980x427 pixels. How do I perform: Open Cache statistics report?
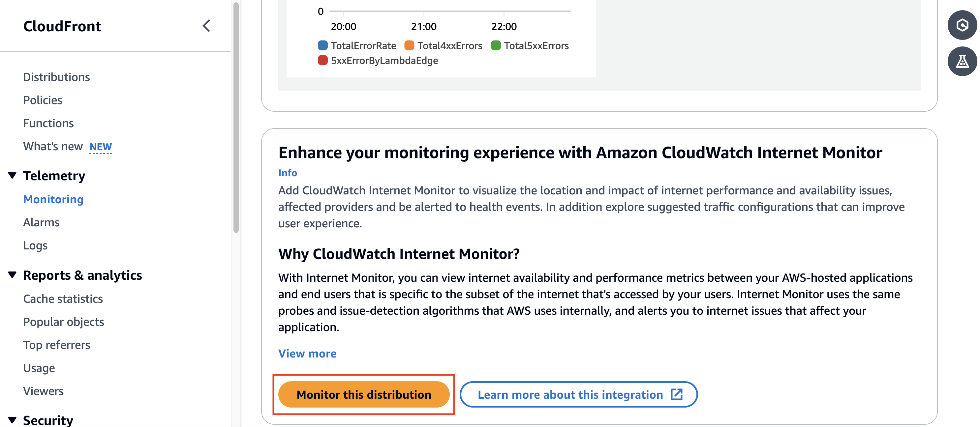tap(63, 299)
